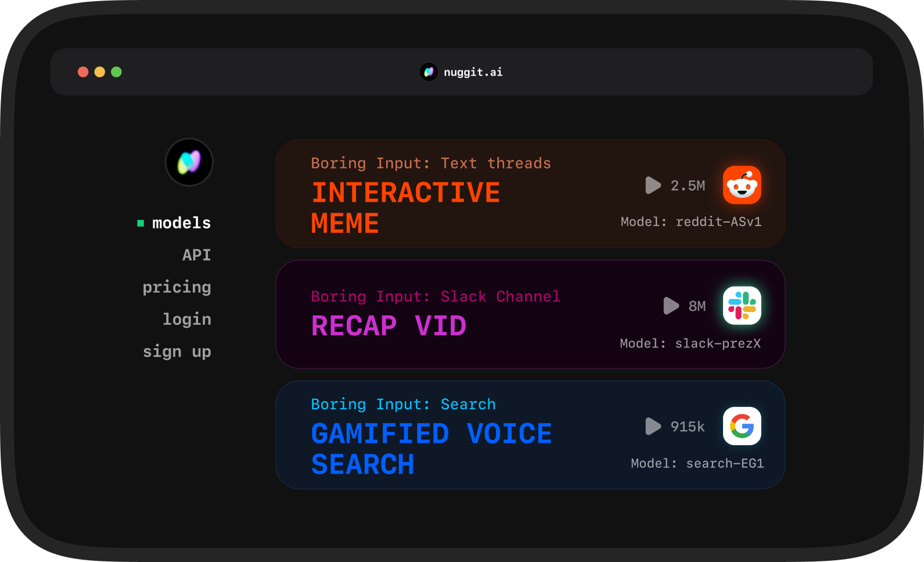Click the nuggit.ai favicon in the address bar
This screenshot has height=562, width=924.
point(429,72)
